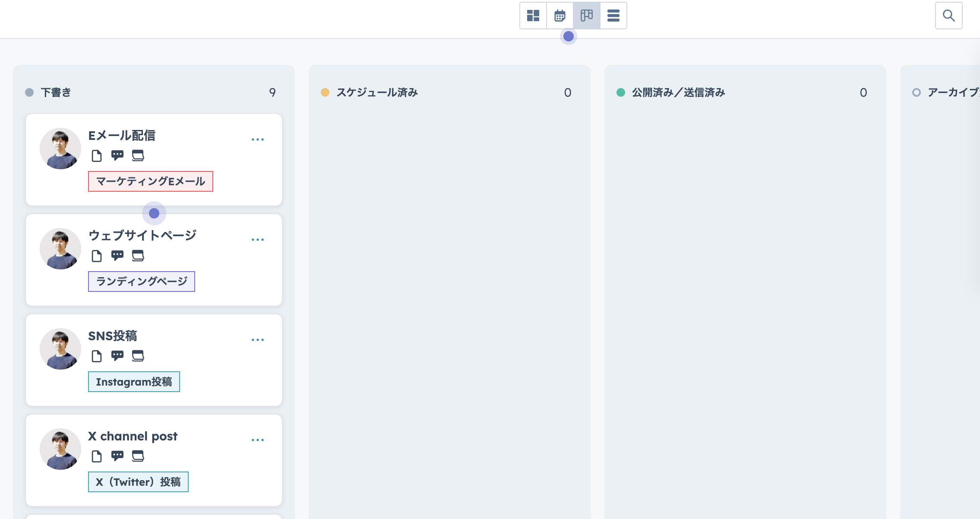Click the avatar on Eメール配信 card

tap(60, 149)
